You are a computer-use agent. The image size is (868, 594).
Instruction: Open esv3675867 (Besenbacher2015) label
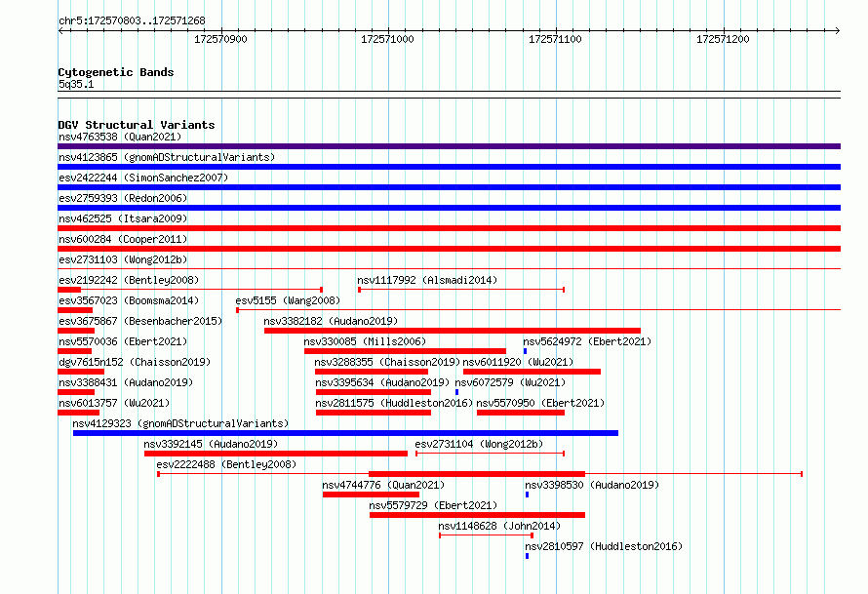point(140,321)
